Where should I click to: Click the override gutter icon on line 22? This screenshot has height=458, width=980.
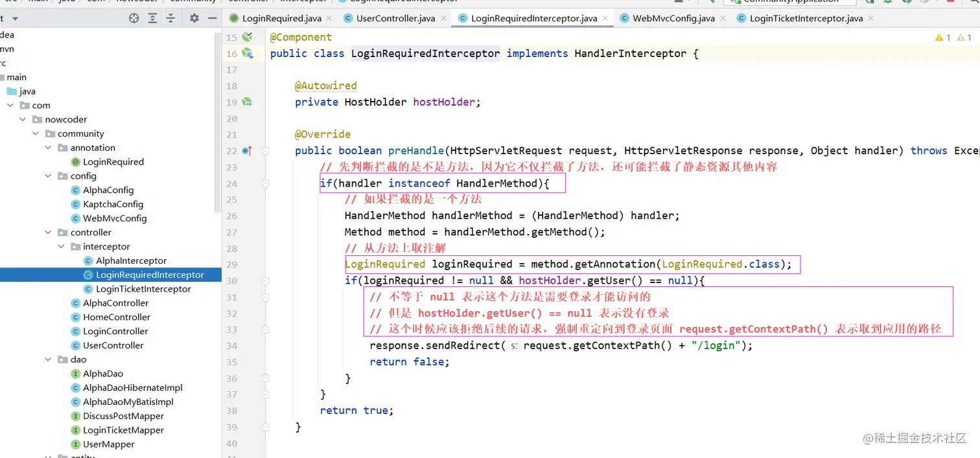246,150
